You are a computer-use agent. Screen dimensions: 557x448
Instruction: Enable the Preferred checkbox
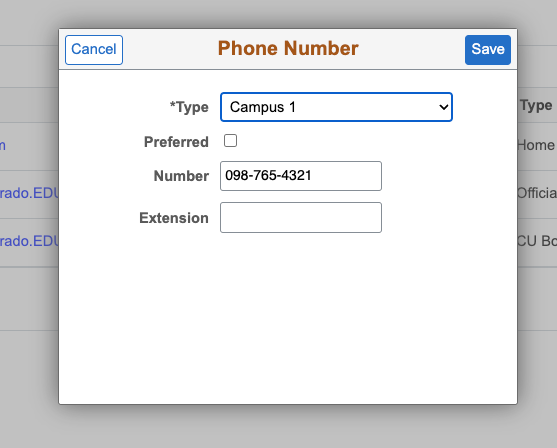[230, 141]
